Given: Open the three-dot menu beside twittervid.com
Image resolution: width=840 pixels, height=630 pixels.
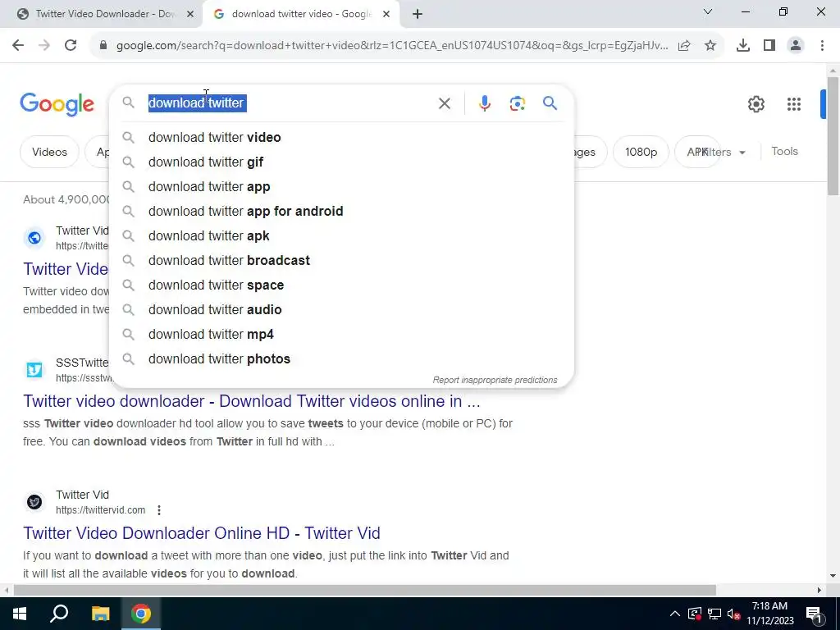Looking at the screenshot, I should click(x=159, y=510).
